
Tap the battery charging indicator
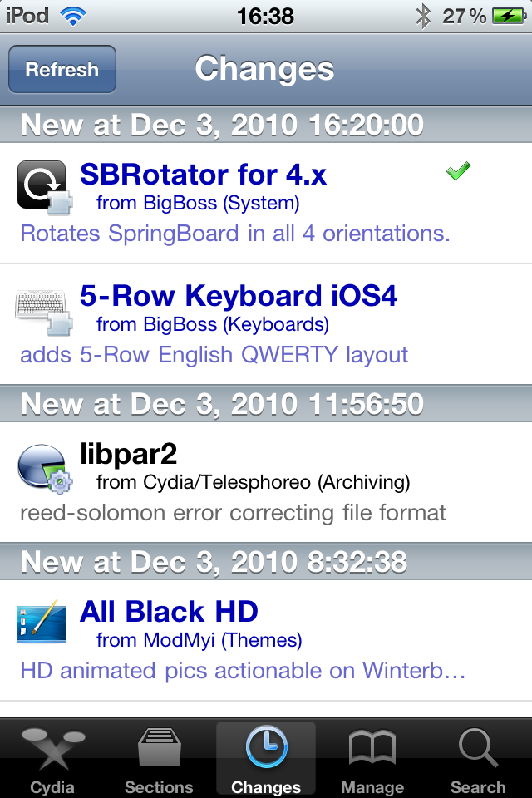coord(509,16)
